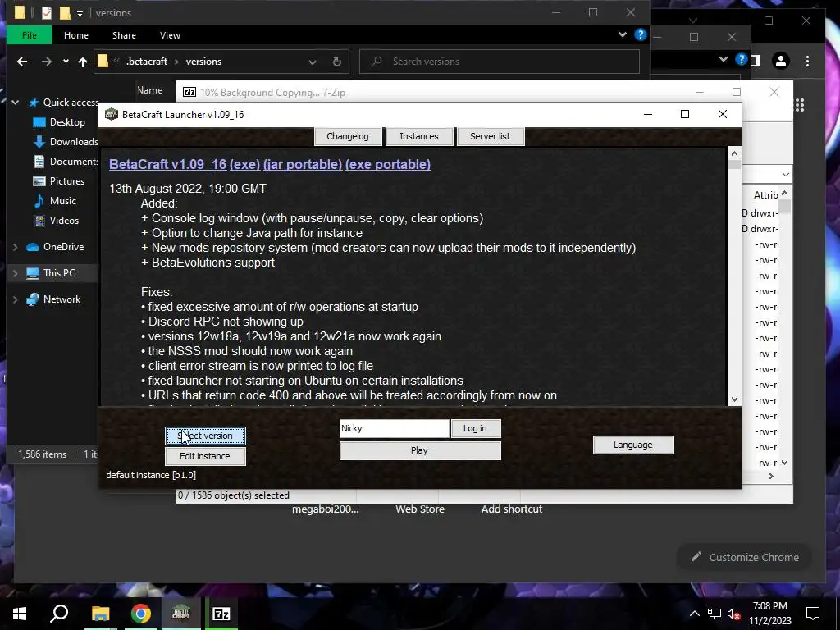Click the (exe portable) download link
The image size is (840, 630).
[x=388, y=164]
